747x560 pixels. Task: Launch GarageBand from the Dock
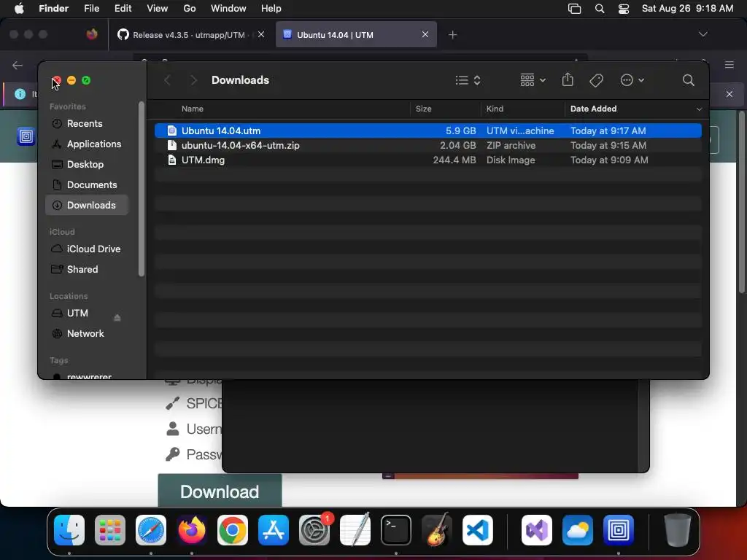437,530
